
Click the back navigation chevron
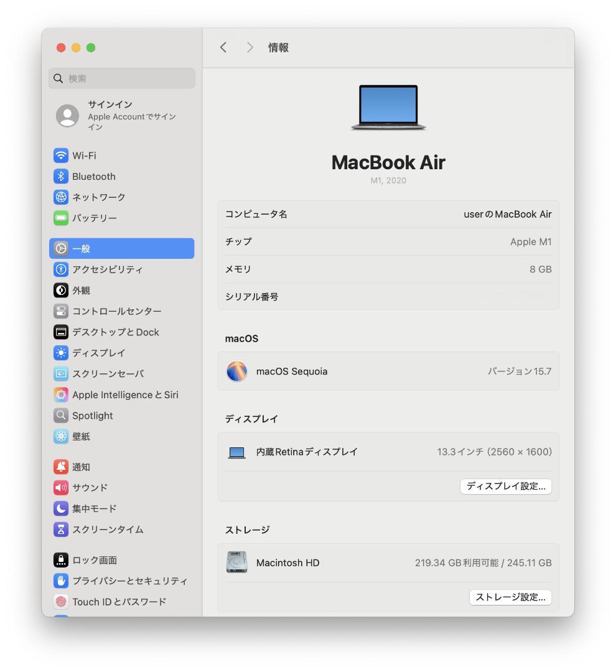point(223,47)
